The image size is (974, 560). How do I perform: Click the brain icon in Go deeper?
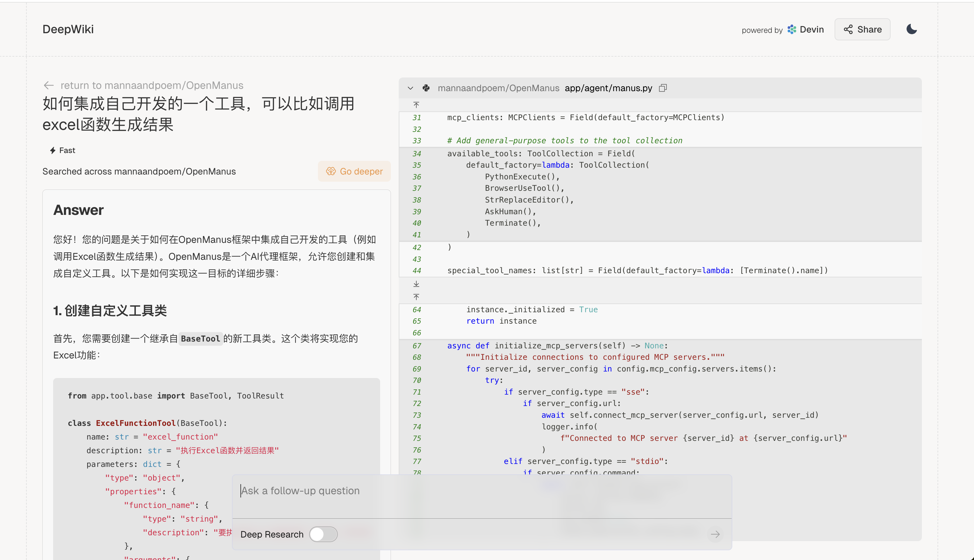[x=331, y=171]
